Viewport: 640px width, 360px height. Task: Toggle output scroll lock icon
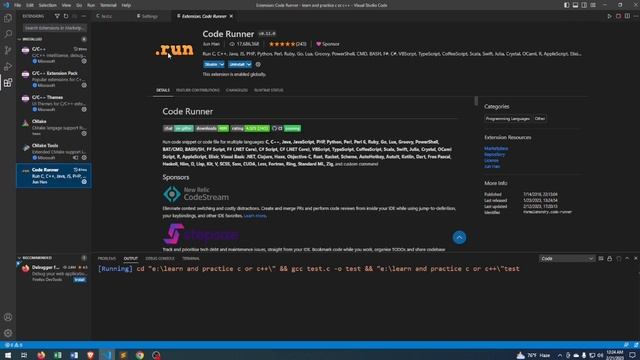click(610, 259)
